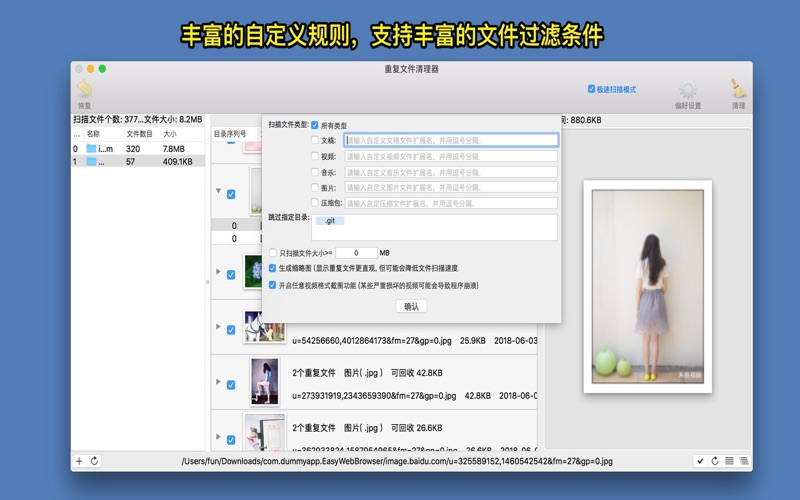Screen dimensions: 800x500
Task: Click thumbnail of the 26.6KB duplicate group
Action: [264, 432]
